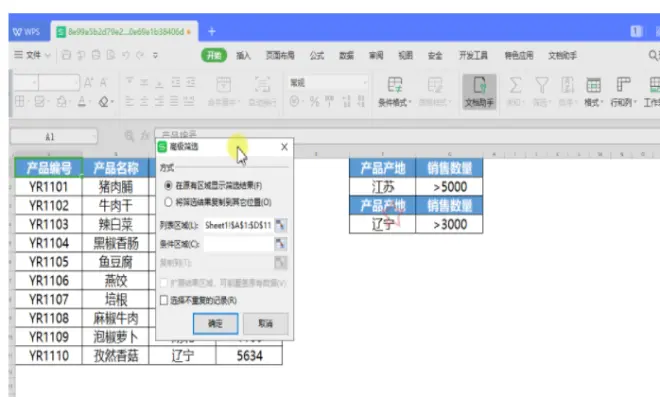The image size is (660, 397).
Task: Click the wrap text icon
Action: (x=262, y=85)
